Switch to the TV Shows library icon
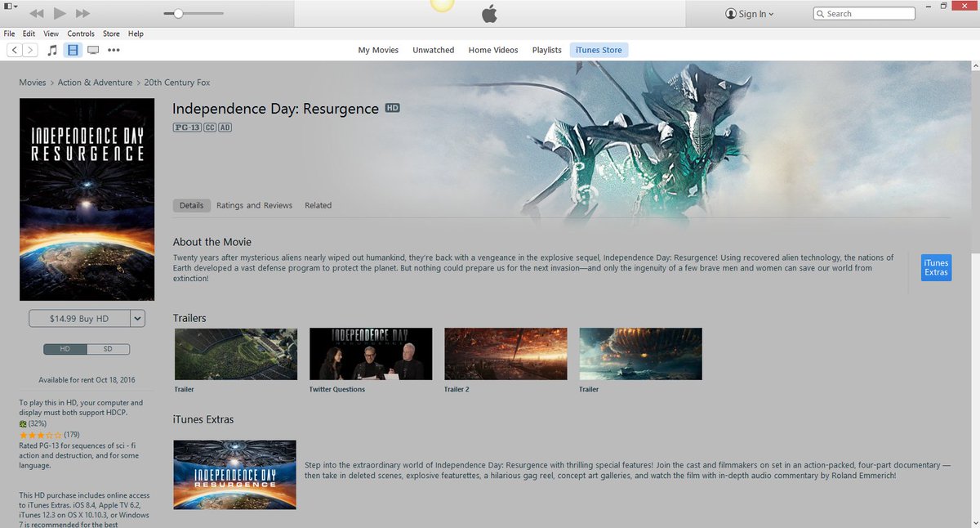This screenshot has width=980, height=528. [x=93, y=50]
